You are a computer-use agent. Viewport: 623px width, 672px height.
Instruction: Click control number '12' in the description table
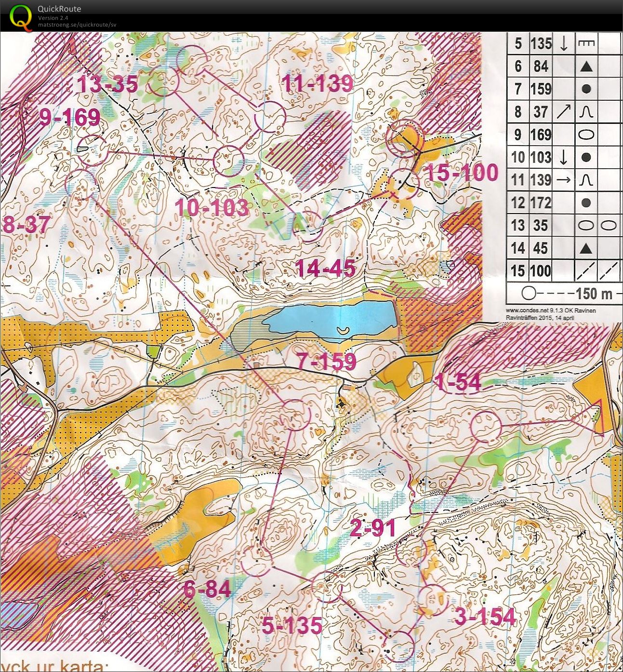click(x=518, y=202)
